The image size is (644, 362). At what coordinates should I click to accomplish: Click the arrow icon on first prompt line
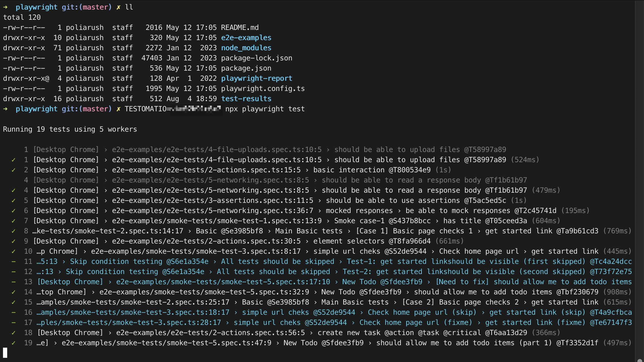pos(5,7)
